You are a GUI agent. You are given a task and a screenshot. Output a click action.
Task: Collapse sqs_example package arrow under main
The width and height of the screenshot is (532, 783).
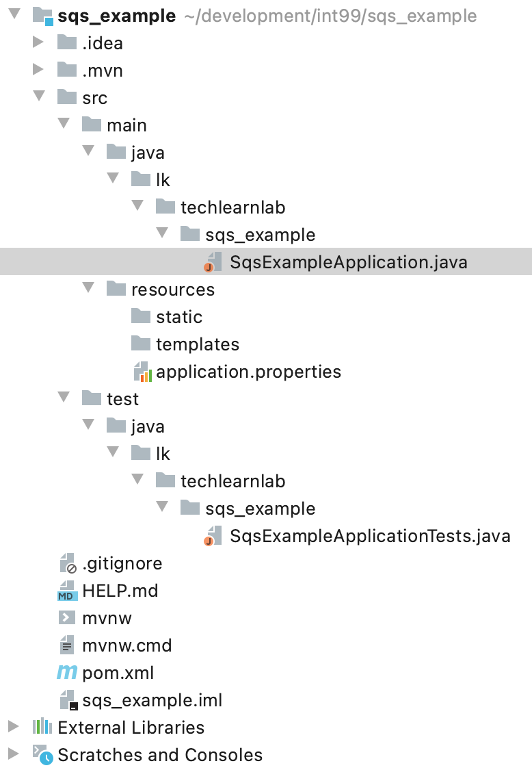tap(161, 232)
